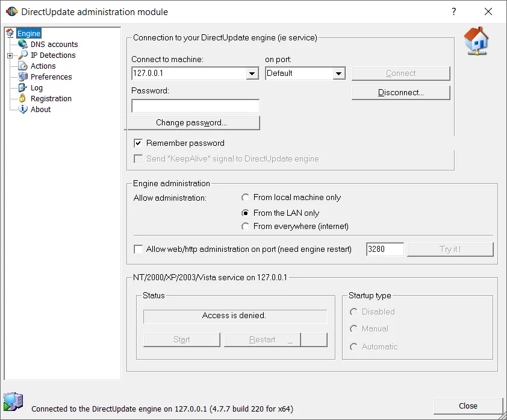Expand the IP Detections tree node
The height and width of the screenshot is (420, 507).
click(x=10, y=55)
